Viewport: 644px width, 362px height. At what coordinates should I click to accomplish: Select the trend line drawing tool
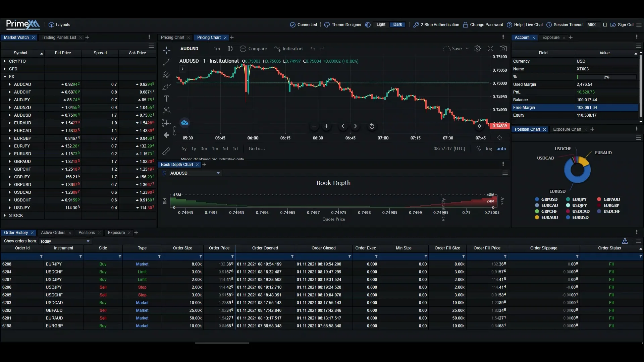[x=166, y=62]
